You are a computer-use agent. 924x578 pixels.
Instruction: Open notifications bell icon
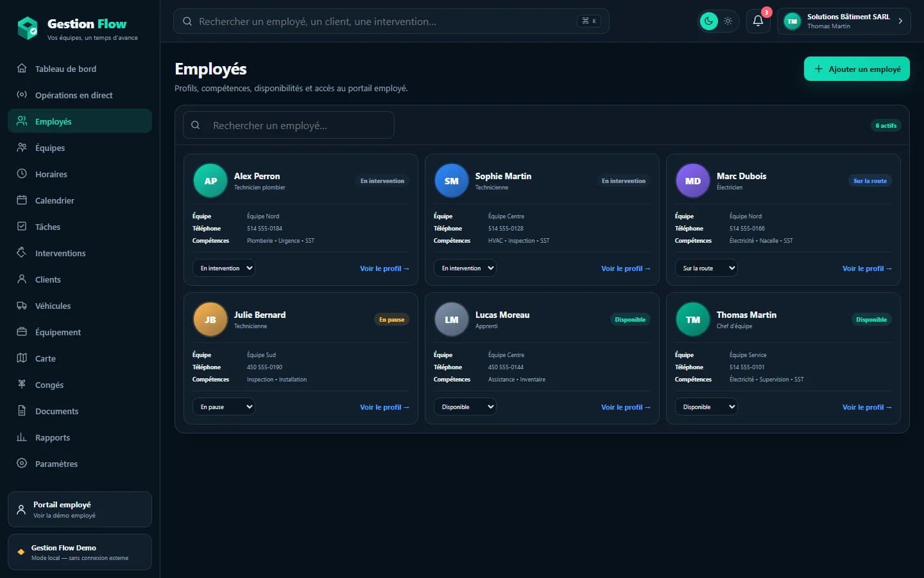tap(758, 21)
